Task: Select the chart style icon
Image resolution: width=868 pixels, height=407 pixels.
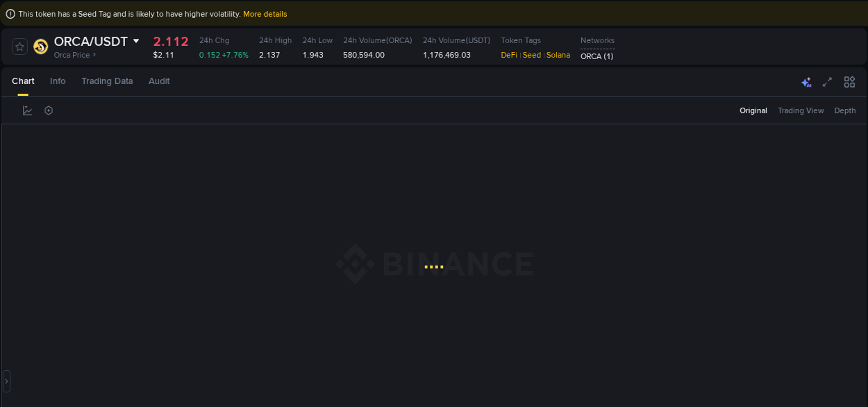Action: (x=27, y=110)
